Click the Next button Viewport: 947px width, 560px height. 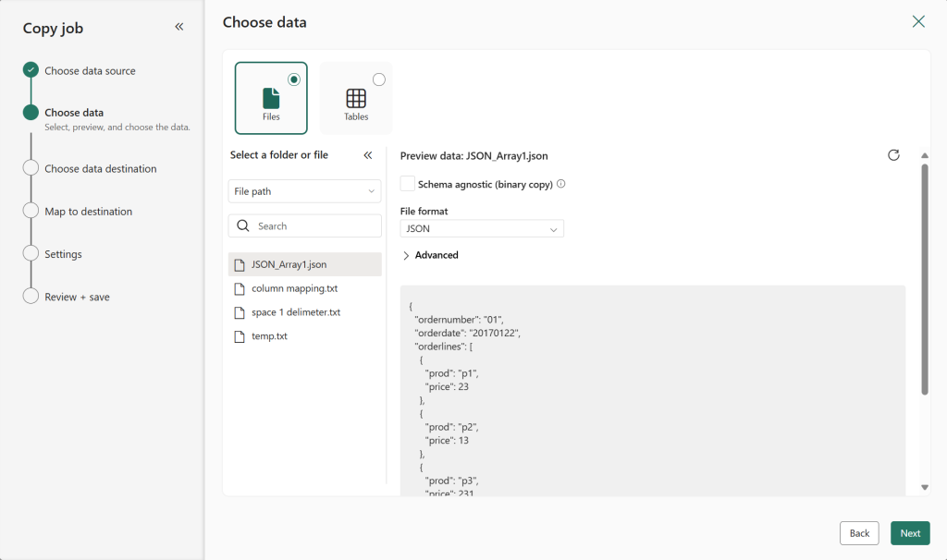[909, 533]
